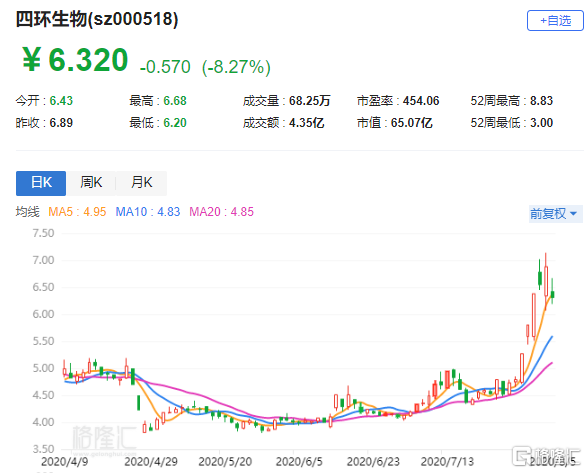Click the 7.50 price axis label
Screen dimensions: 587x473
(x=43, y=233)
